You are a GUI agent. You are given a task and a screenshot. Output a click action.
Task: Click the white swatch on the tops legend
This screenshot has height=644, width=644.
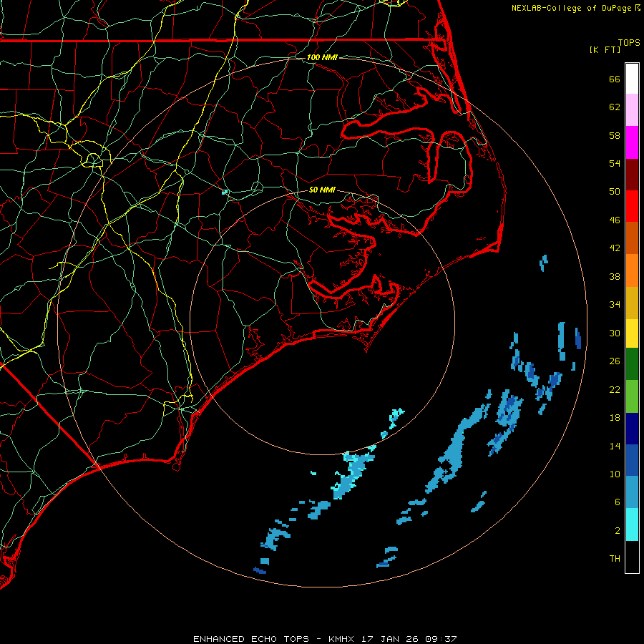632,79
